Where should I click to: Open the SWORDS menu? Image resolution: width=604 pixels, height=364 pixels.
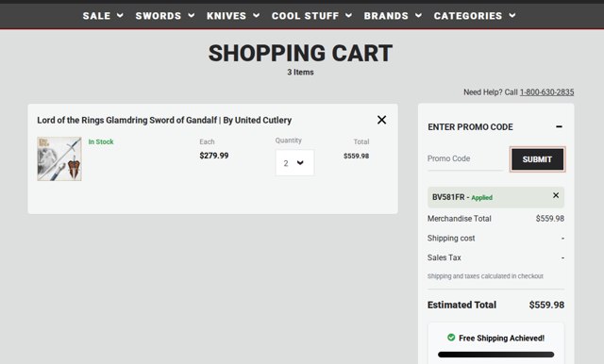pyautogui.click(x=165, y=16)
